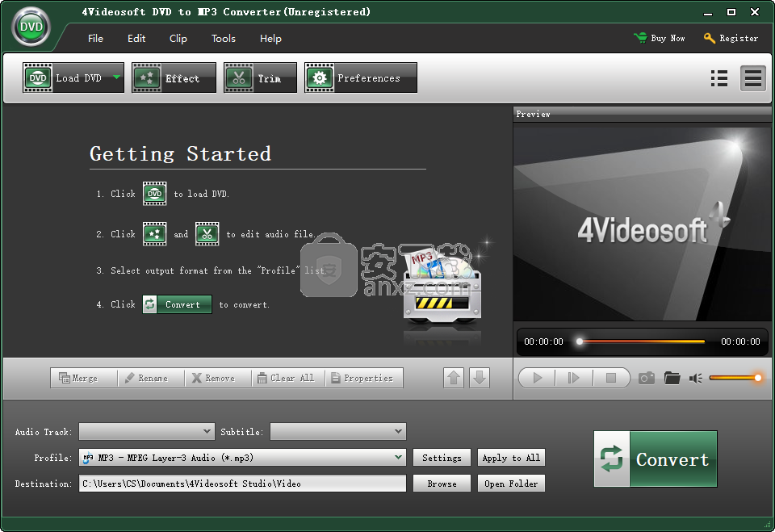The width and height of the screenshot is (775, 532).
Task: Open the Effect editor
Action: (x=174, y=77)
